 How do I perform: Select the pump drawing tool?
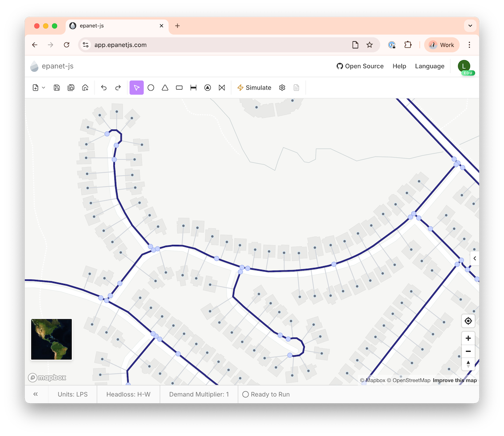(208, 88)
